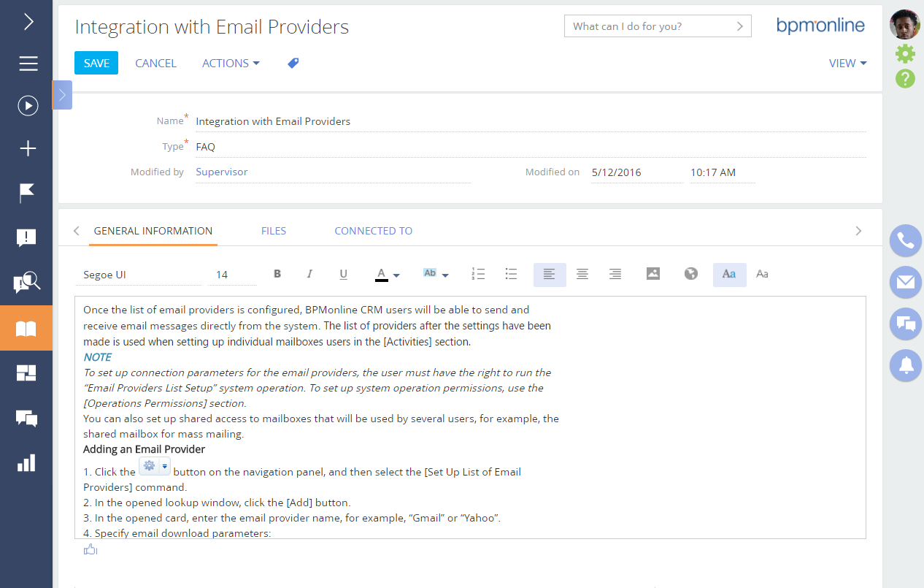This screenshot has height=588, width=924.
Task: Open the Segoe UI font family dropdown
Action: (138, 275)
